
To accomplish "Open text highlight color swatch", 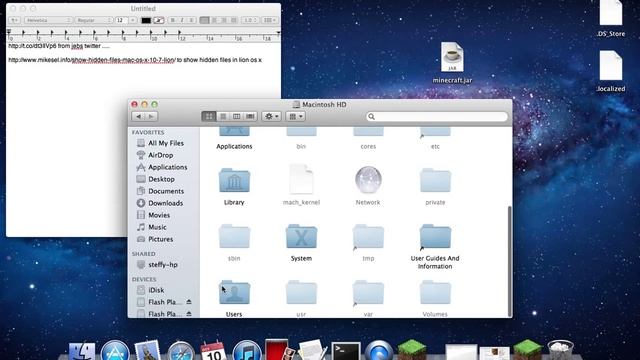I will [x=159, y=20].
